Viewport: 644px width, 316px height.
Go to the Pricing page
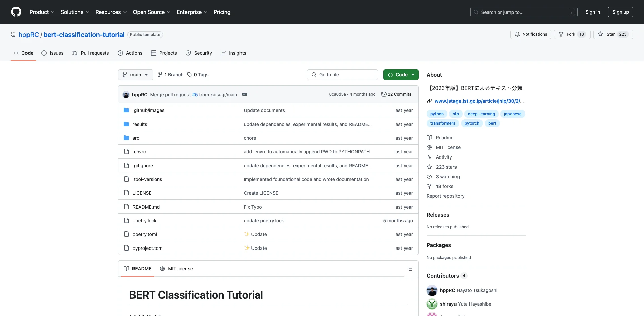(x=222, y=12)
